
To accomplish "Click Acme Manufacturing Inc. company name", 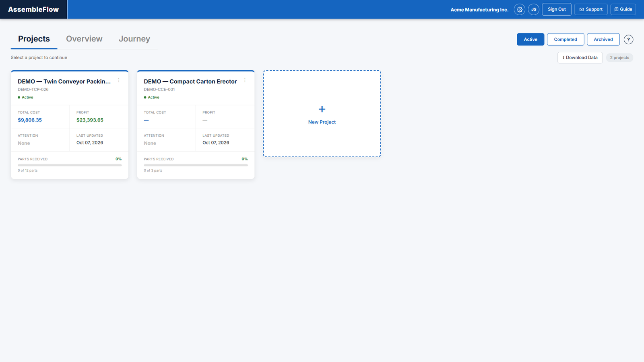I will 479,10.
